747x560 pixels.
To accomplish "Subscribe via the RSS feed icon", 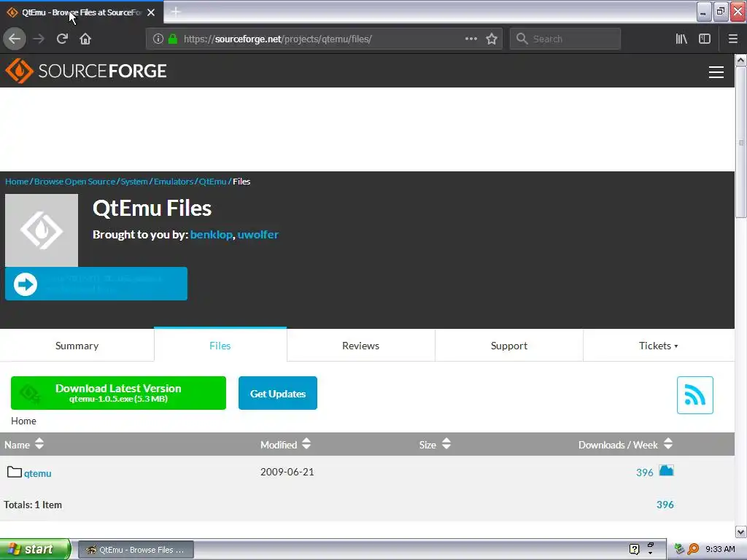I will click(695, 395).
